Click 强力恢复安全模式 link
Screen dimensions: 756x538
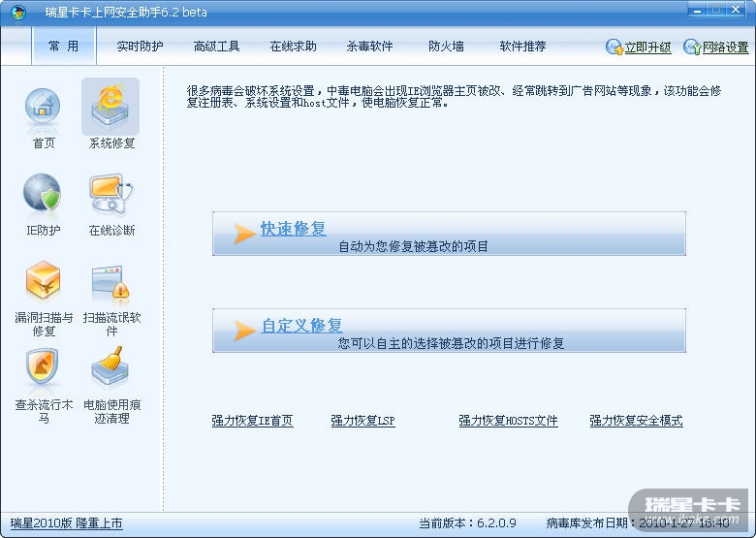636,421
